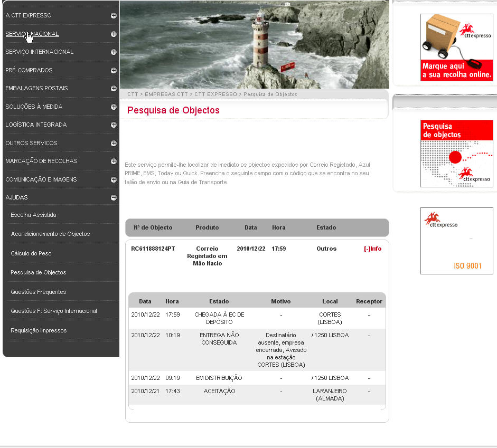Open Escolha Assistida help link

tap(33, 215)
